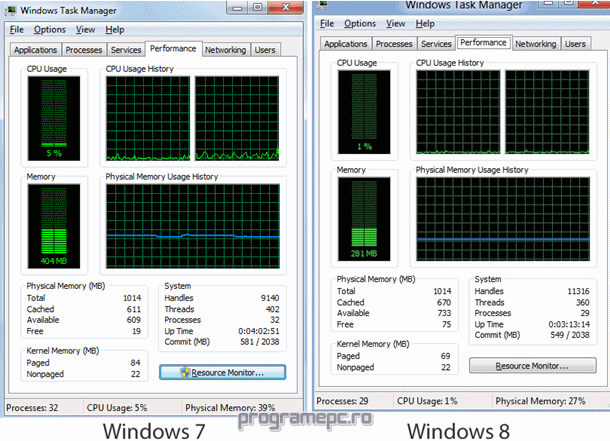Viewport: 610px width, 441px height.
Task: Click first CPU history graph in Windows 7 window
Action: coord(148,118)
